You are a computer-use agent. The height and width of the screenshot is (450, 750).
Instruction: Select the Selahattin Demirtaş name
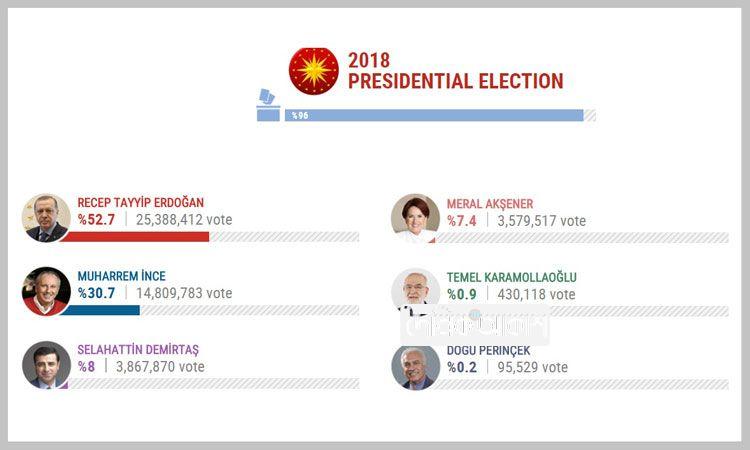click(x=138, y=349)
